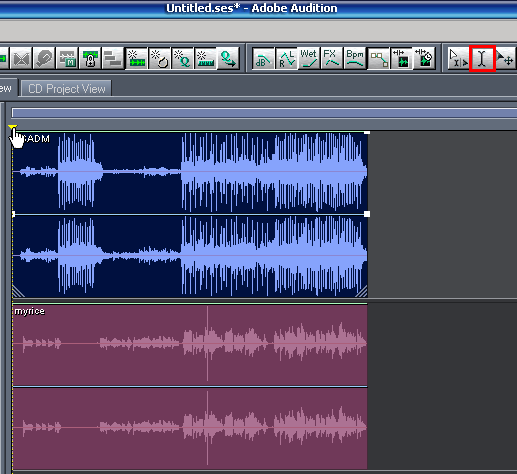Click the yellow playback cursor marker
This screenshot has height=474, width=517.
[12, 127]
